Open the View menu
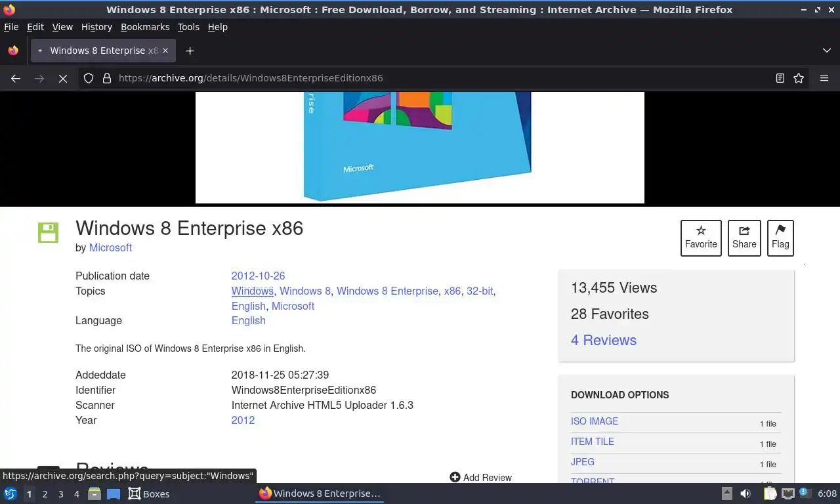 pyautogui.click(x=62, y=27)
